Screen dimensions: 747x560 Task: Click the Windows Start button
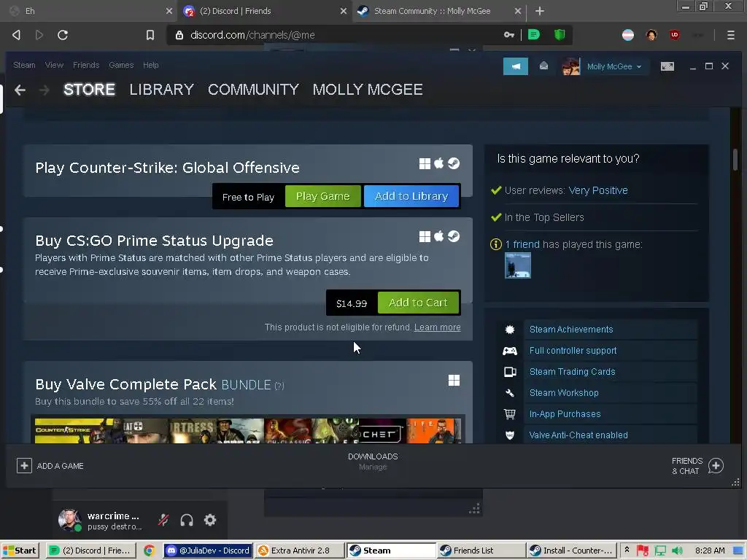pyautogui.click(x=20, y=551)
